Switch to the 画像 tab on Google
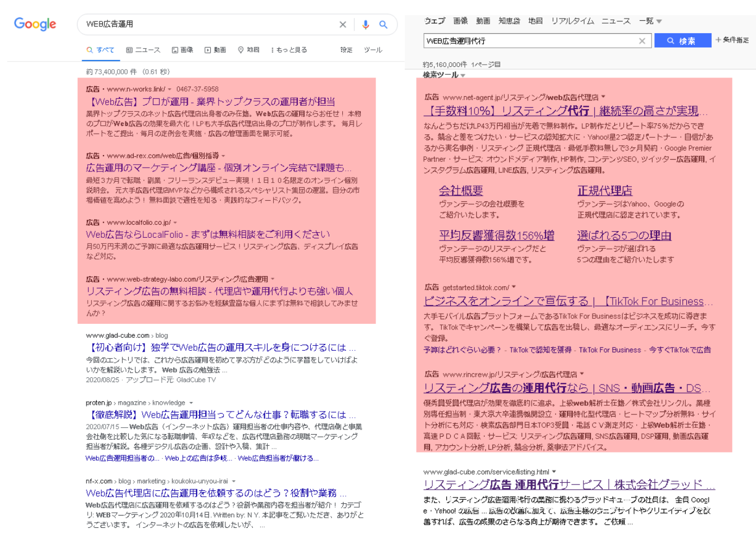Screen dimensions: 756x547 coord(183,50)
